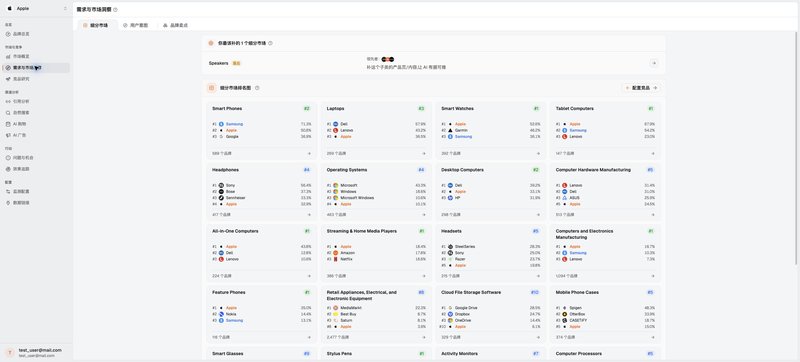
Task: Open the 市场概览 bar-chart sidebar item
Action: click(36, 56)
